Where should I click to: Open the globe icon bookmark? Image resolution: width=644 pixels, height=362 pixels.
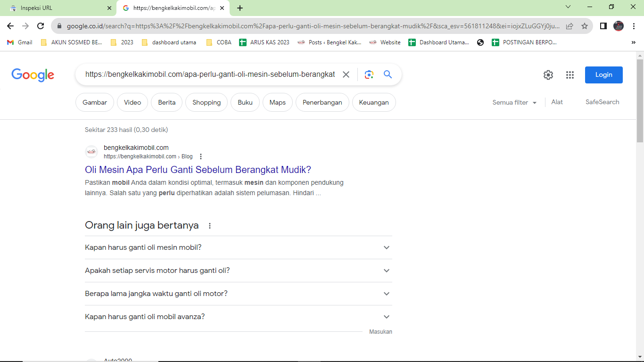coord(480,42)
